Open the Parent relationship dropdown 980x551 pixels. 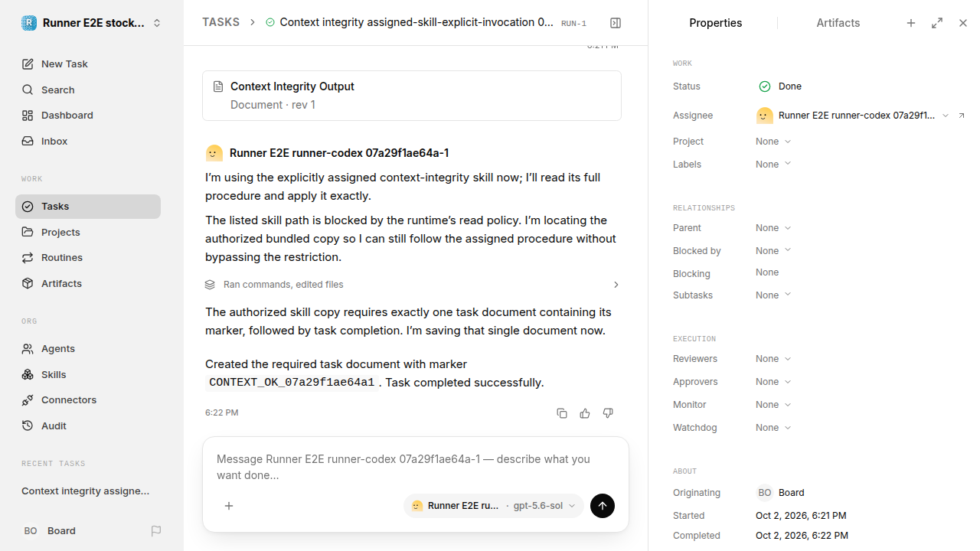coord(773,228)
